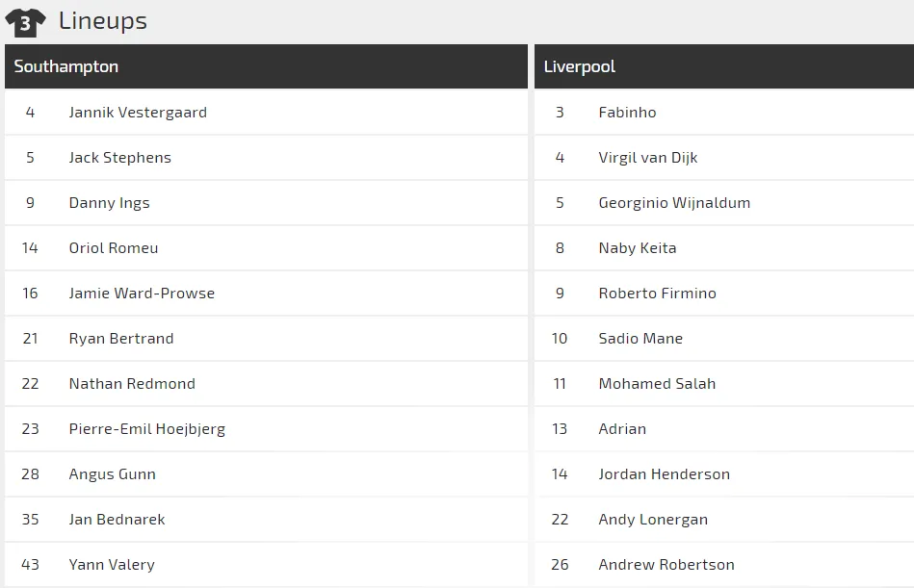
Task: Open goalkeeper Angus Gunn's entry
Action: [112, 474]
